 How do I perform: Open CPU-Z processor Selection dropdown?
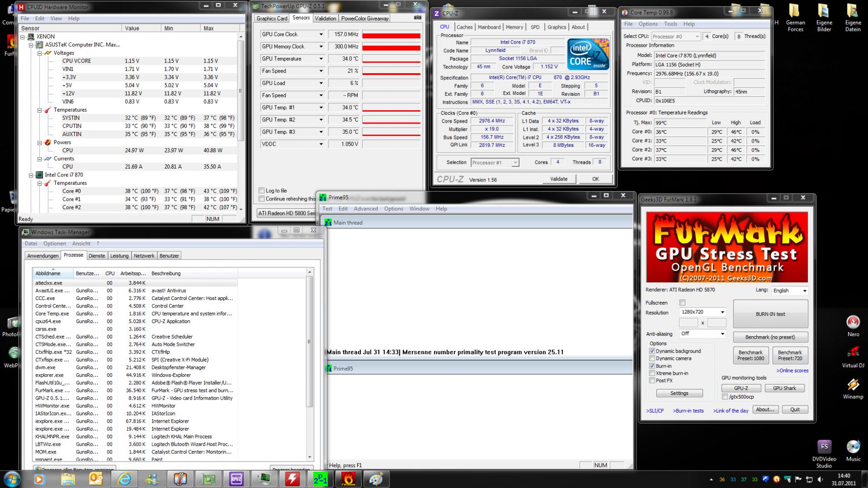click(x=495, y=163)
